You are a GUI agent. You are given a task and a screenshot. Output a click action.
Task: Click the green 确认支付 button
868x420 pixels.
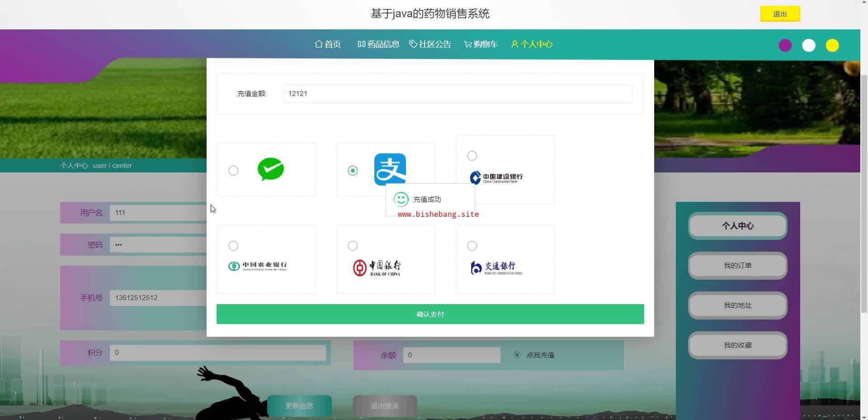[x=430, y=314]
